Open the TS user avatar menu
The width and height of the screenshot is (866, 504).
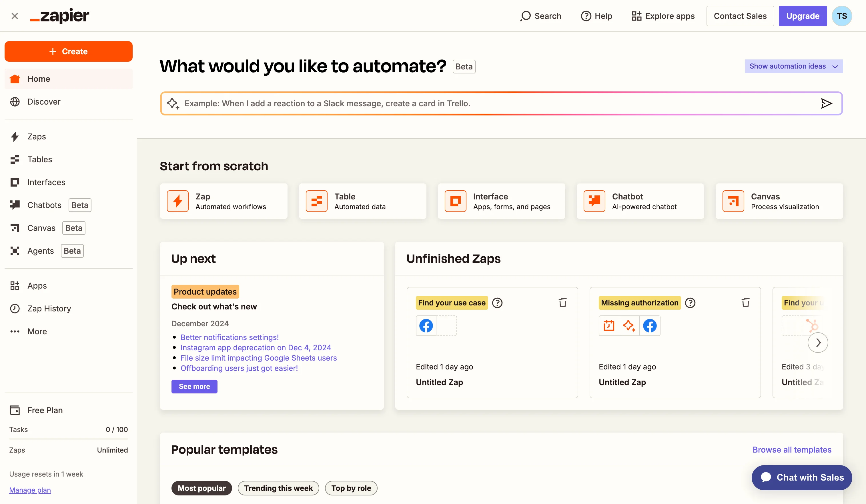point(841,16)
